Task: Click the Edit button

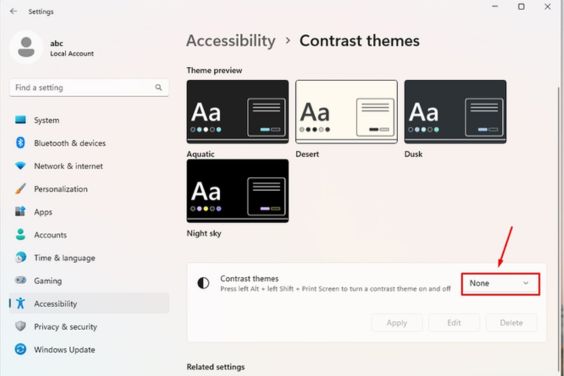Action: pos(454,323)
